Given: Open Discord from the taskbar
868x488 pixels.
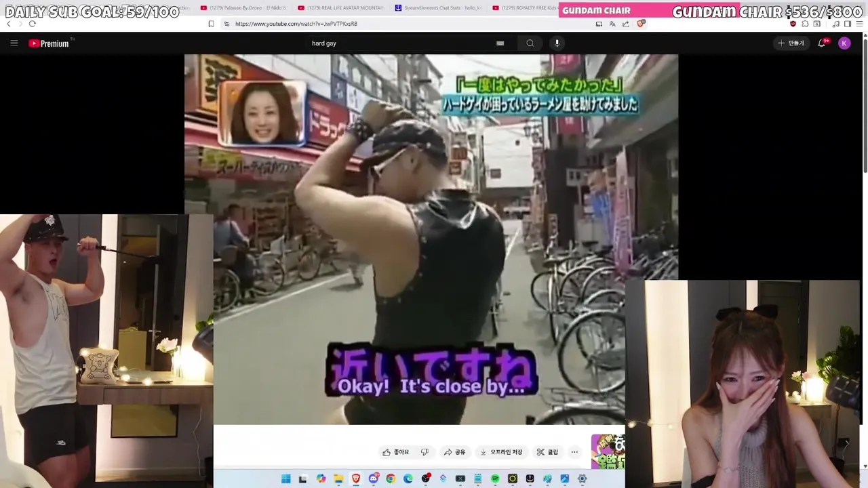Looking at the screenshot, I should coord(374,479).
